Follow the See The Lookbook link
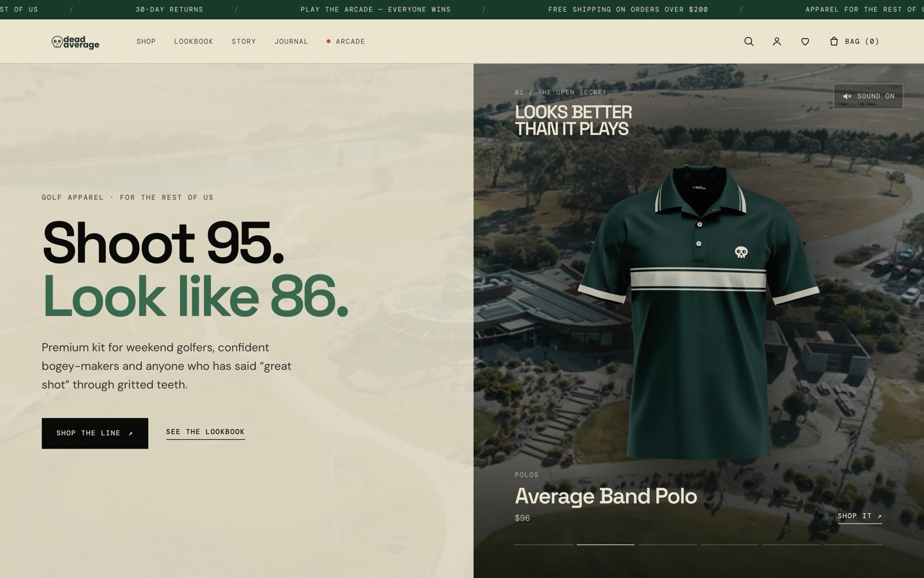 tap(206, 432)
